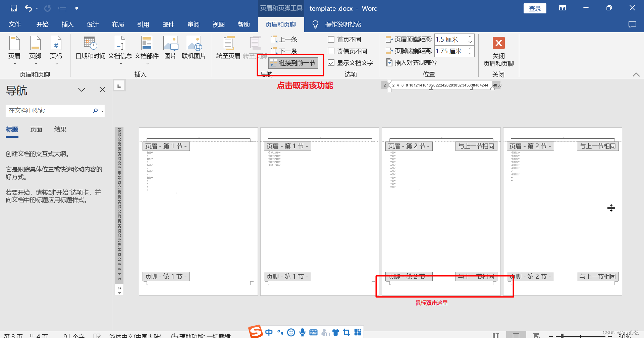Select the 页面 navigation tab
Image resolution: width=644 pixels, height=338 pixels.
tap(36, 129)
